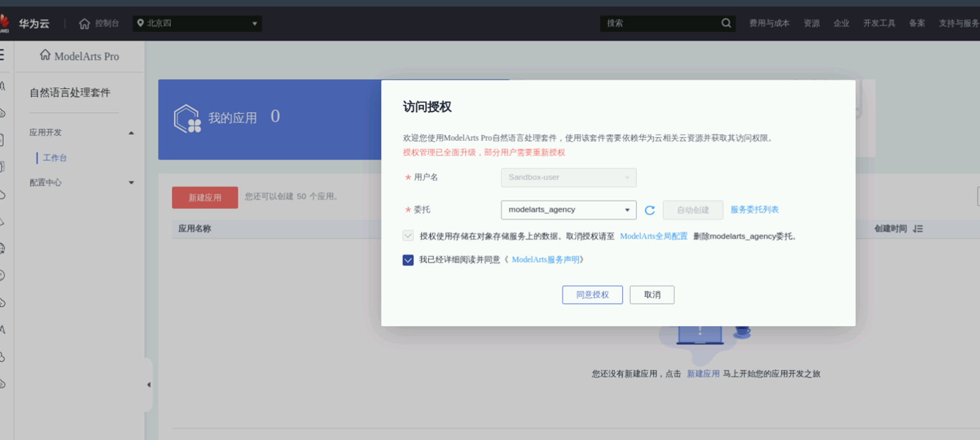Click the 同意授权 button
Screen dimensions: 980x440
[592, 295]
